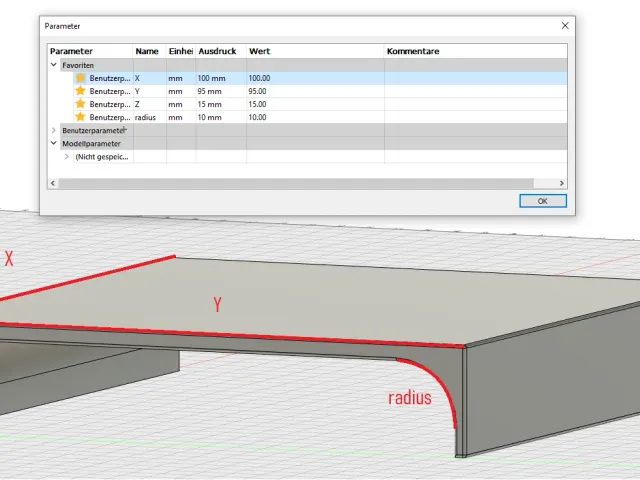Toggle favorite star for parameter X
Image resolution: width=640 pixels, height=480 pixels.
(x=80, y=78)
